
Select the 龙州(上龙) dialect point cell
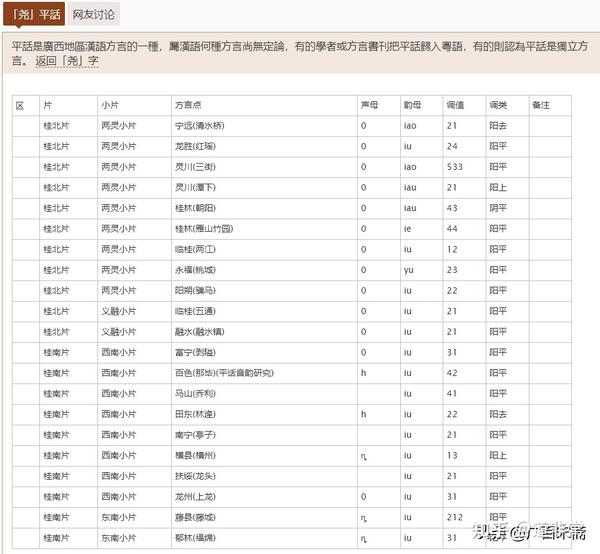(264, 497)
